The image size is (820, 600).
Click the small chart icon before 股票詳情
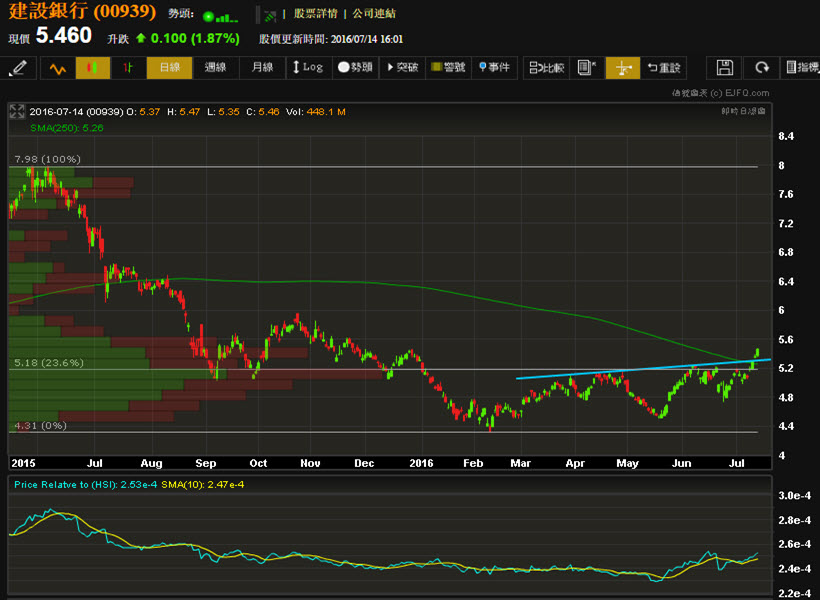270,16
